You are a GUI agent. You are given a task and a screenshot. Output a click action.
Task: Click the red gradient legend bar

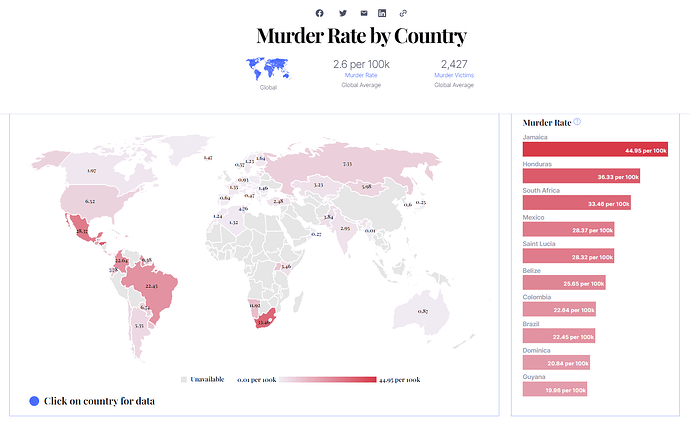pos(328,380)
